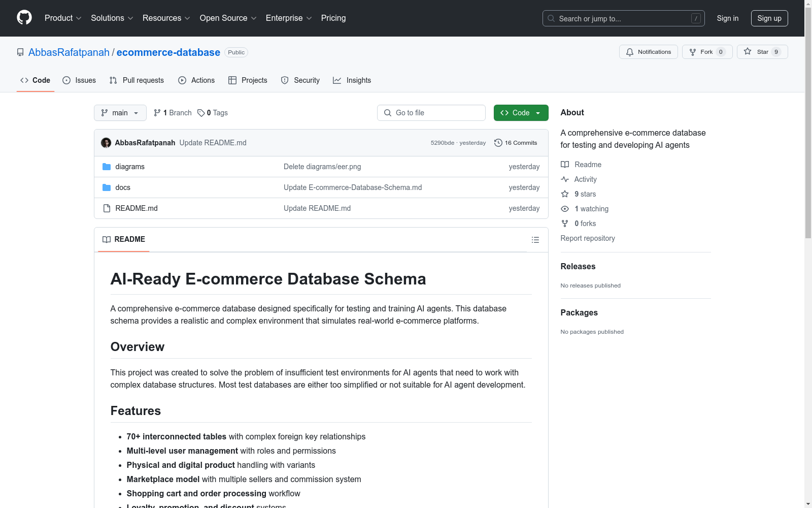Click the book icon in README tab
The image size is (812, 508).
pyautogui.click(x=107, y=239)
